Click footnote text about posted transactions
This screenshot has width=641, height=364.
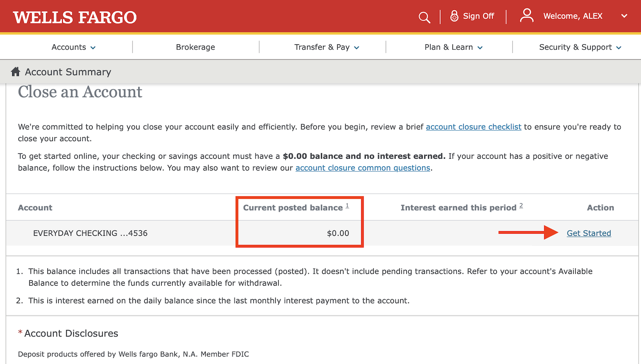310,277
